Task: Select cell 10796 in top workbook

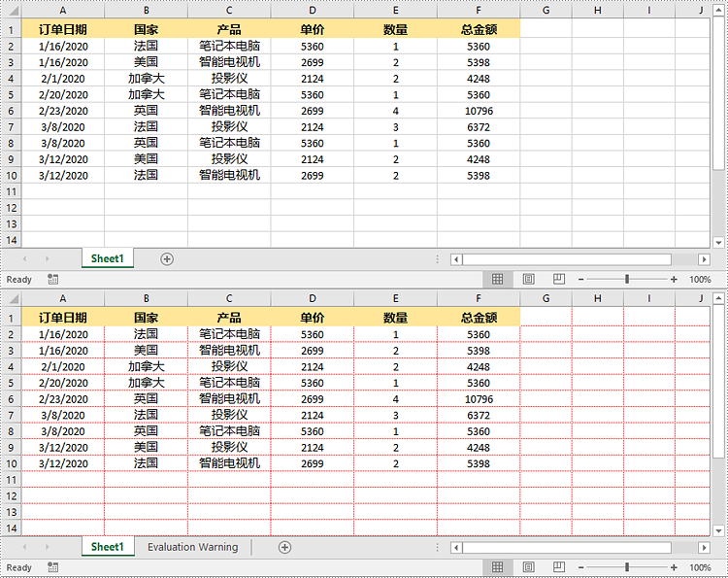Action: click(x=479, y=111)
